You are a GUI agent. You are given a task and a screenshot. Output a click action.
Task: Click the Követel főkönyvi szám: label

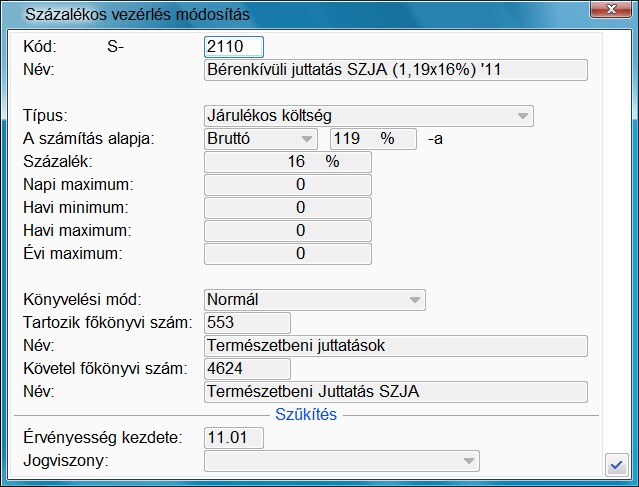pos(105,369)
